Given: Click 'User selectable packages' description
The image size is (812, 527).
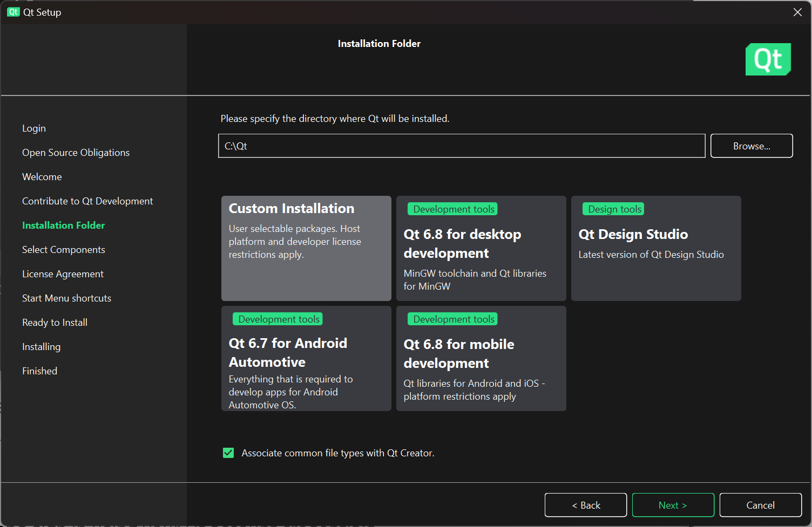Looking at the screenshot, I should point(295,242).
